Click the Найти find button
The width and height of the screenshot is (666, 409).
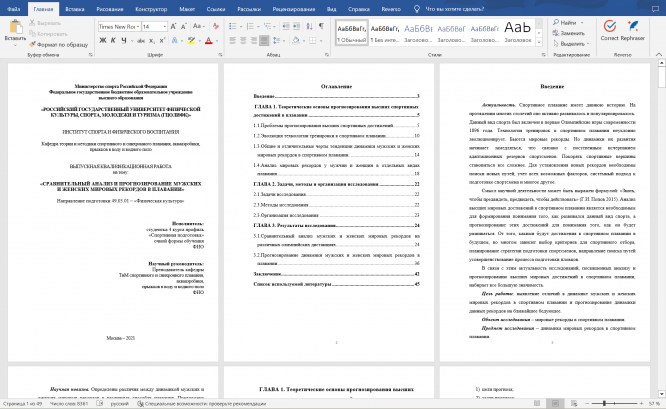[x=564, y=23]
